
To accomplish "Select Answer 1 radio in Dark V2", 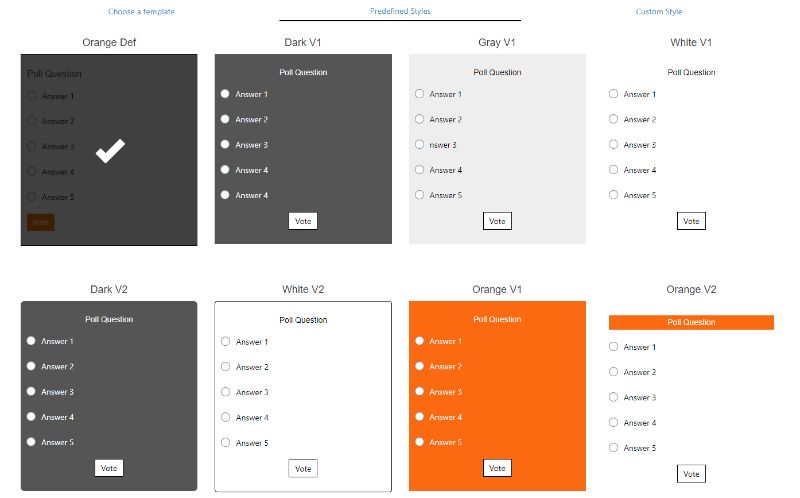I will coord(31,341).
